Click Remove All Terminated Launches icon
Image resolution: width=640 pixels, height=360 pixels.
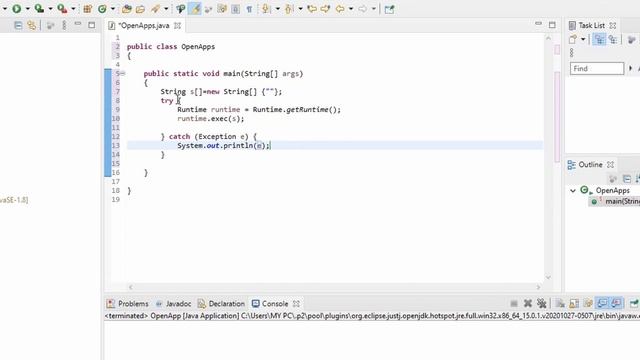(x=542, y=303)
